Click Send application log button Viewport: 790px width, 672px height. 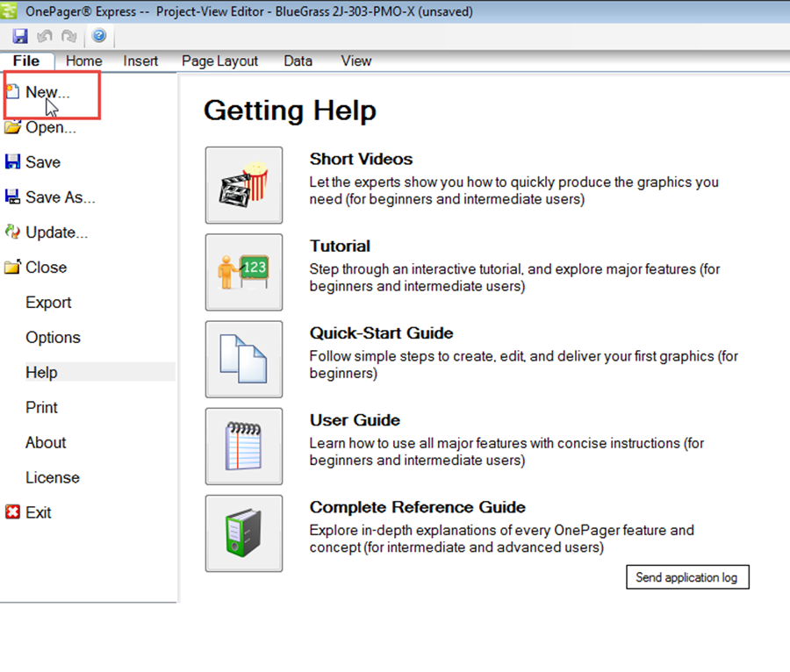tap(687, 577)
